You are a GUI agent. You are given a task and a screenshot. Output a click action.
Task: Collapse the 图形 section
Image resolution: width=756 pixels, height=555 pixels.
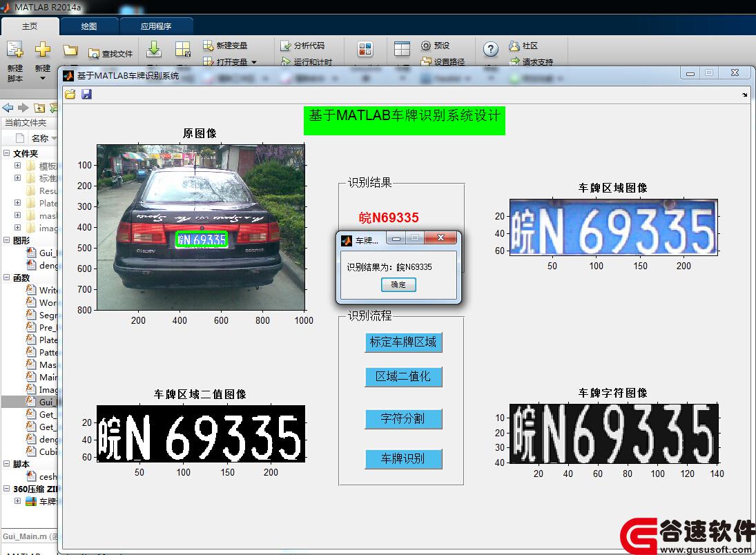[x=7, y=240]
